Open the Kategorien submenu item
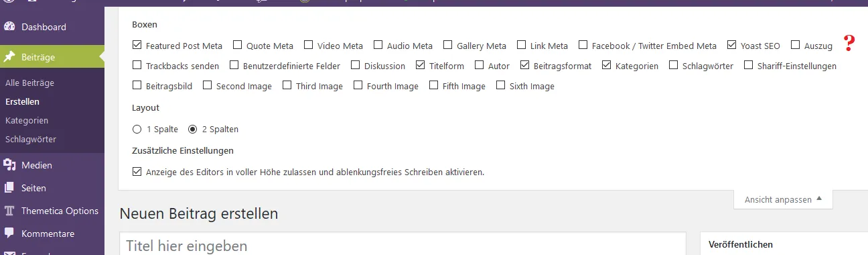This screenshot has height=255, width=868. click(27, 121)
